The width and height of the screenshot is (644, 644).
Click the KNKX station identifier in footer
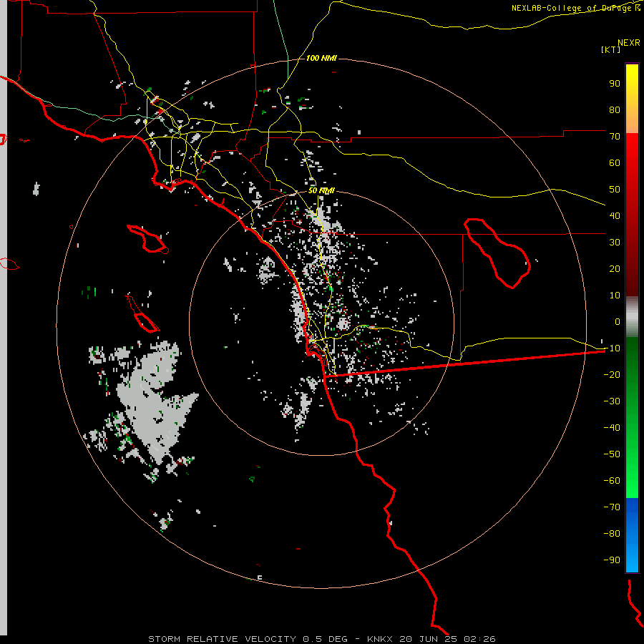pos(379,639)
